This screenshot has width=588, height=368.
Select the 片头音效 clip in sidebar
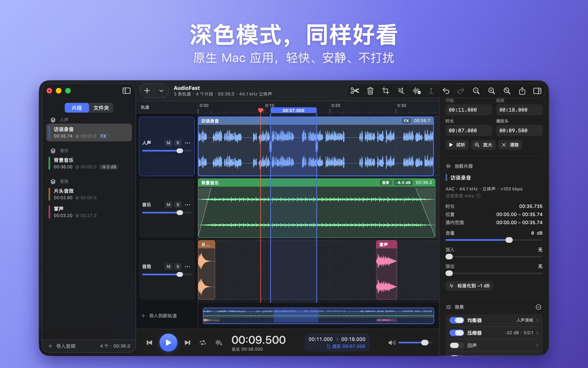(x=89, y=194)
